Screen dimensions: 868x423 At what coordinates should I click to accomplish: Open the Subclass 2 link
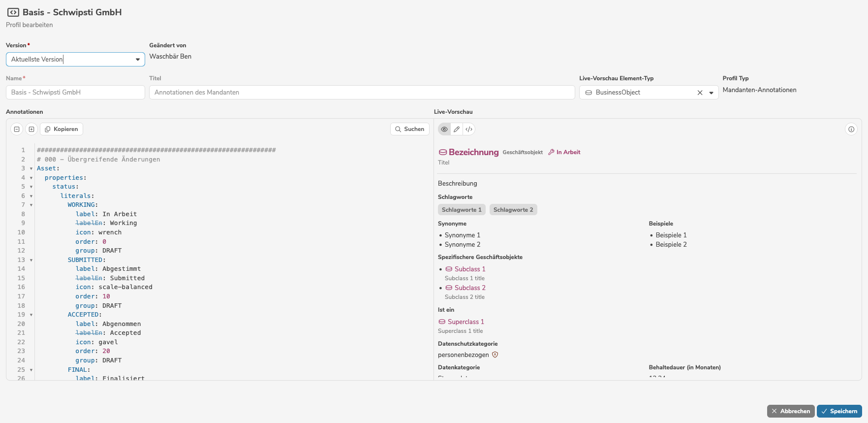click(x=470, y=288)
